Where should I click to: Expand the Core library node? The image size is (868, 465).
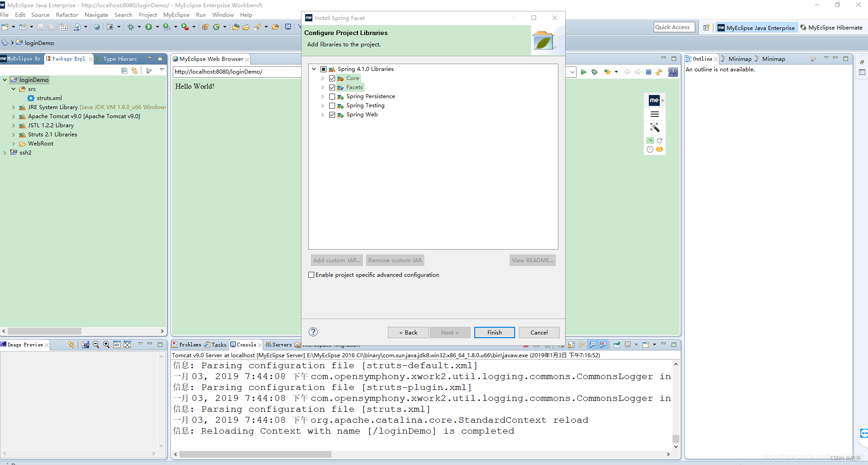(323, 78)
